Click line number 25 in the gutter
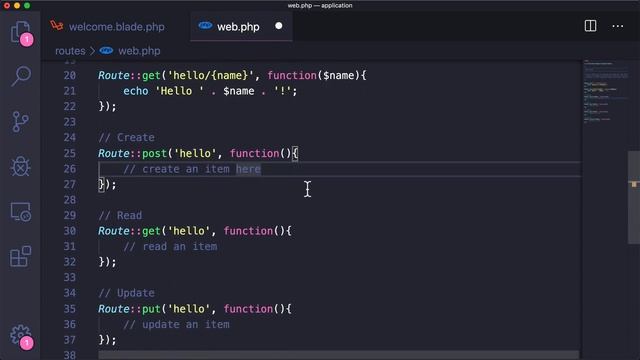 [x=70, y=153]
